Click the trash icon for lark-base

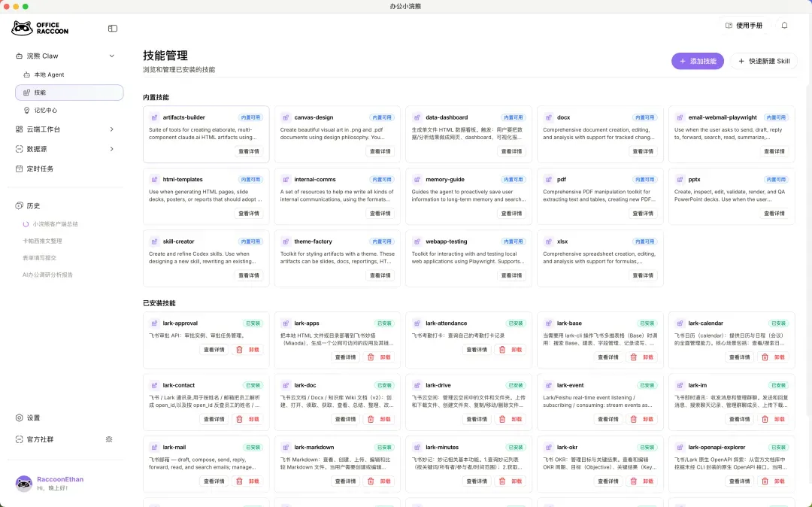click(633, 357)
